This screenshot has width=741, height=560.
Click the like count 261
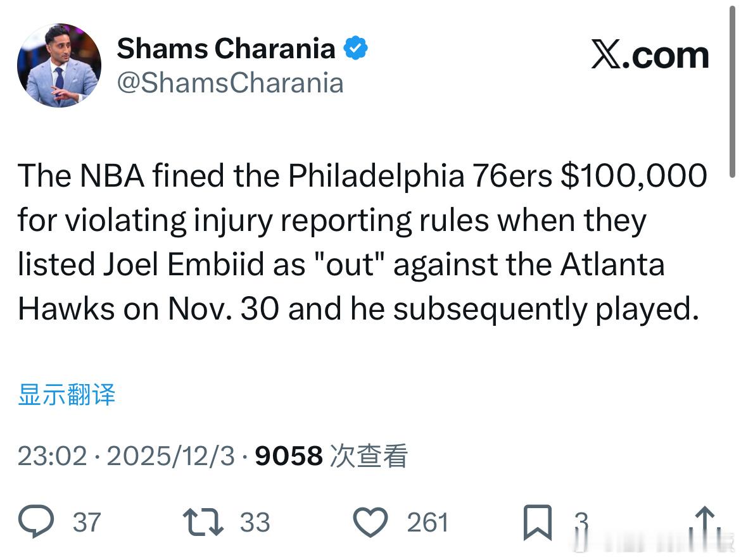click(427, 522)
